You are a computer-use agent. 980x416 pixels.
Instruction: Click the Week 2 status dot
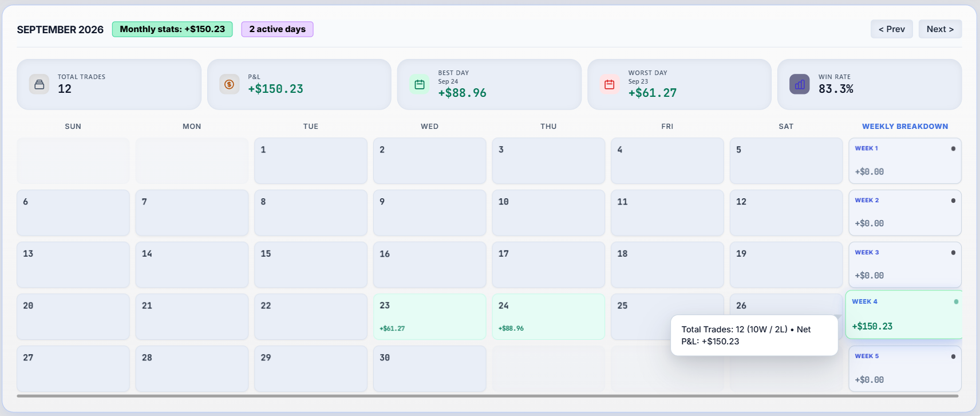[953, 201]
